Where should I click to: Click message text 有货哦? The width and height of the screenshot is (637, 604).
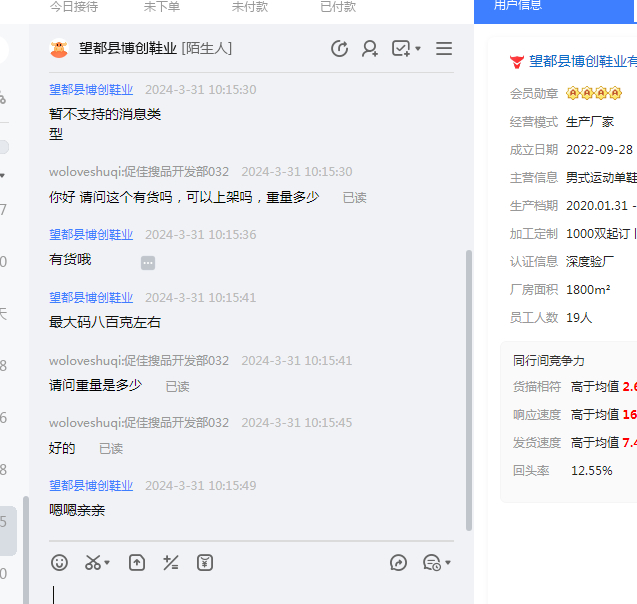click(70, 259)
